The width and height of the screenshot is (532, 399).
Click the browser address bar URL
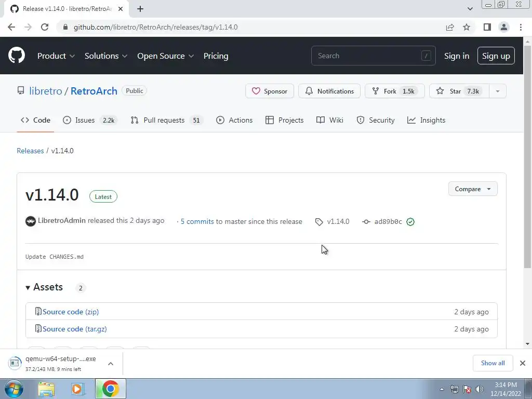coord(155,27)
